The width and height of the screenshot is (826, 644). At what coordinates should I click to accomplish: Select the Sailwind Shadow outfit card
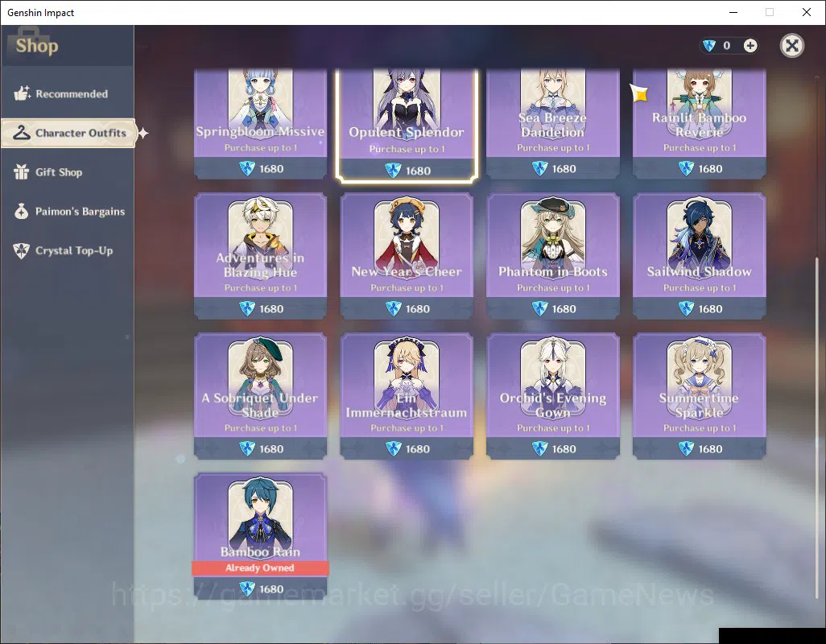click(699, 256)
